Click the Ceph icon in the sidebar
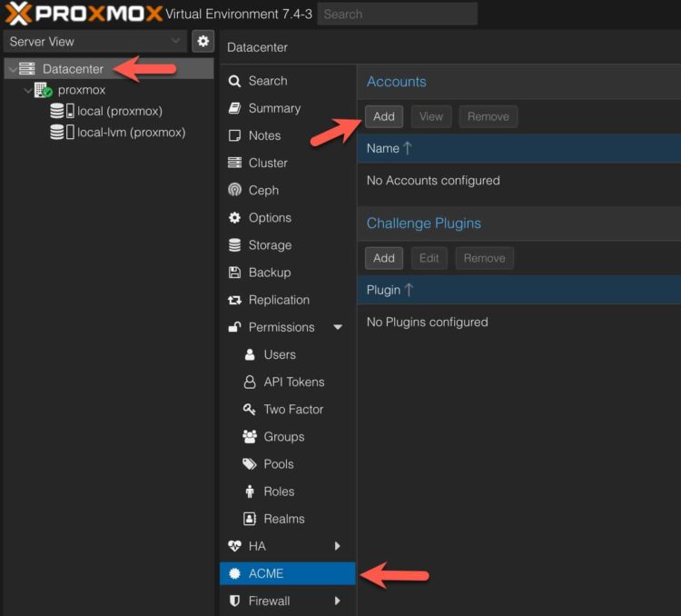Screen dimensions: 681x616 tap(234, 191)
